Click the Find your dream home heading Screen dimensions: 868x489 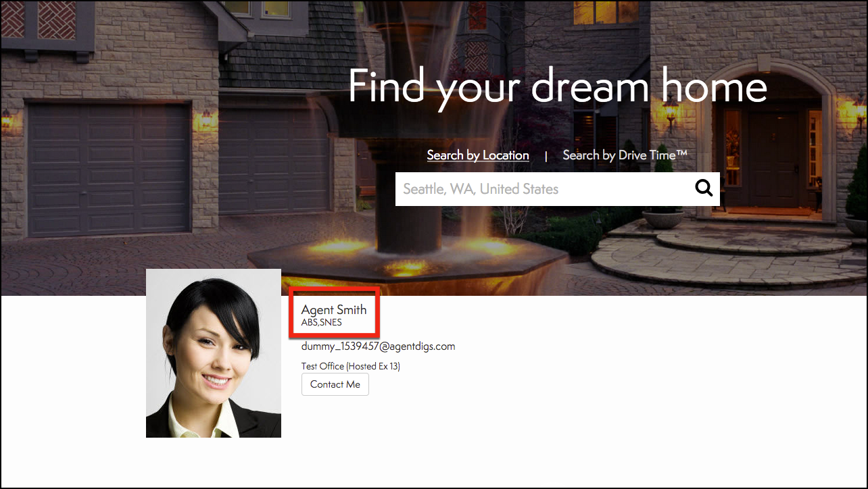click(557, 86)
